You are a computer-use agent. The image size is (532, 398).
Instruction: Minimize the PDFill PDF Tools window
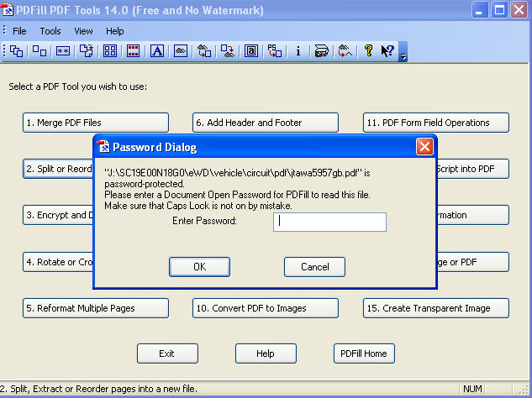(x=480, y=10)
